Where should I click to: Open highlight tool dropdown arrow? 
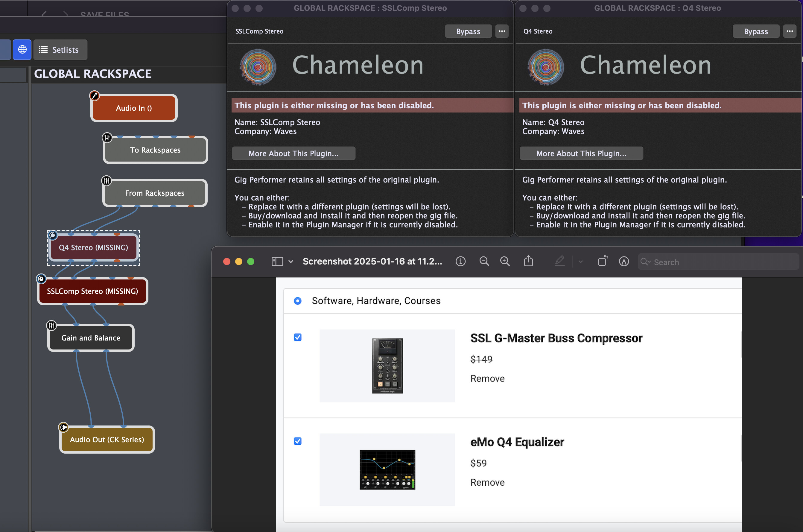[x=580, y=262]
